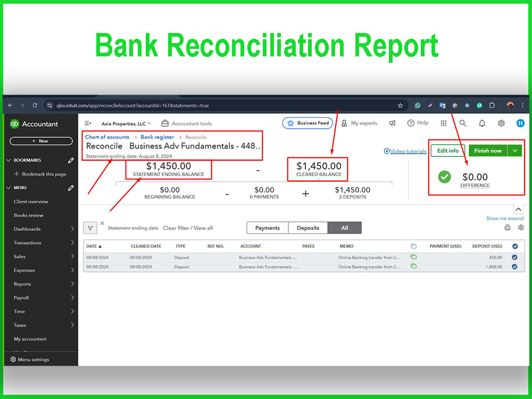Click the browser forward arrow
This screenshot has height=399, width=532.
(x=22, y=105)
